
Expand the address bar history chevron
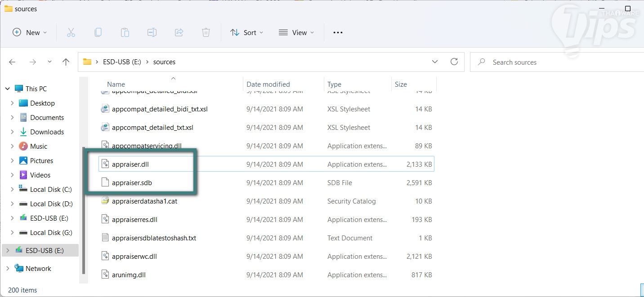point(434,62)
